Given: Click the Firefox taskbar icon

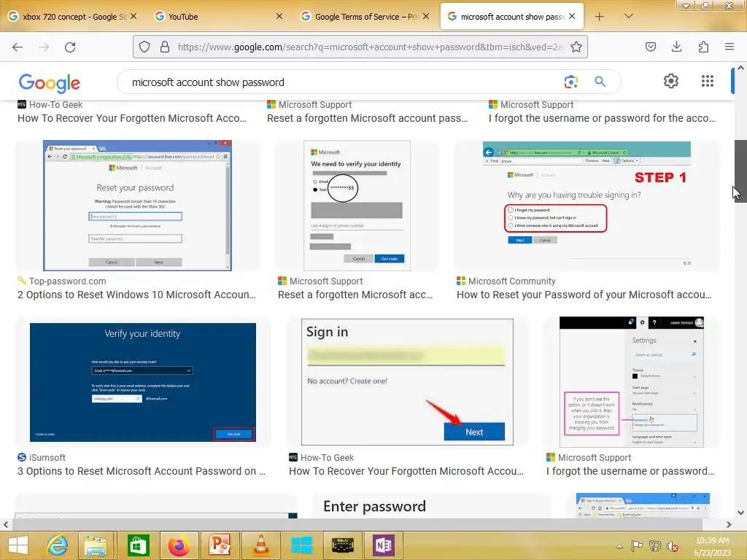Looking at the screenshot, I should [x=179, y=545].
